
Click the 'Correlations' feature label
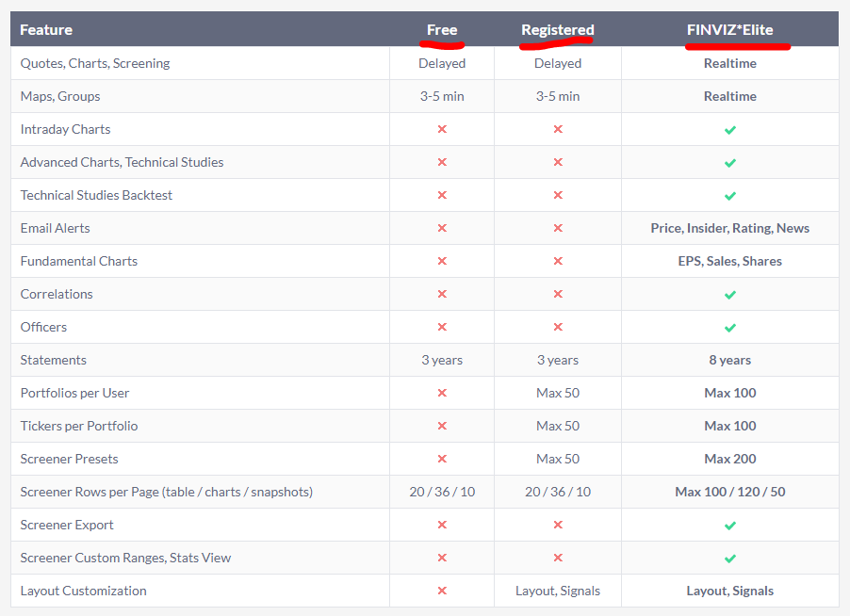pyautogui.click(x=57, y=294)
